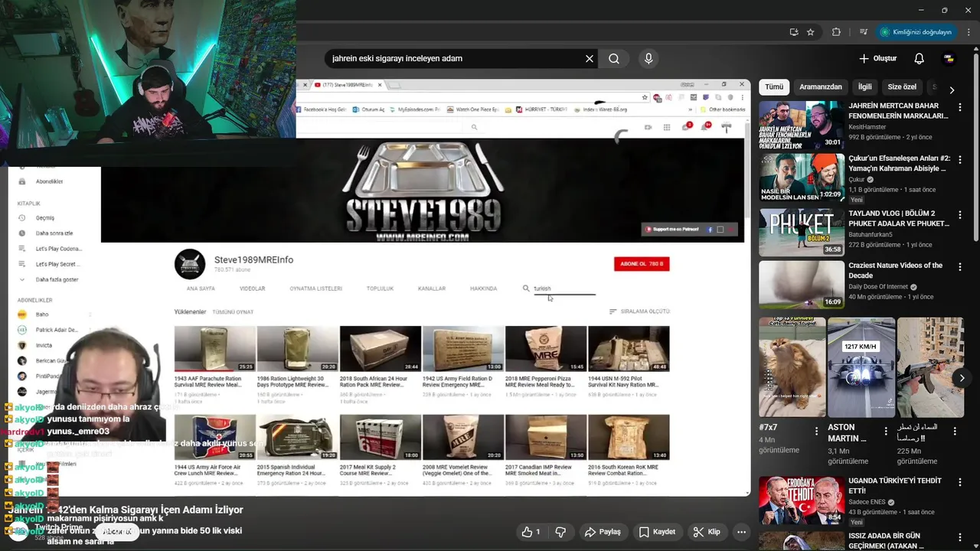Screen dimensions: 980x551
Task: Open the Çukur'un Efsaneleşen Anları thumbnail
Action: coord(801,178)
